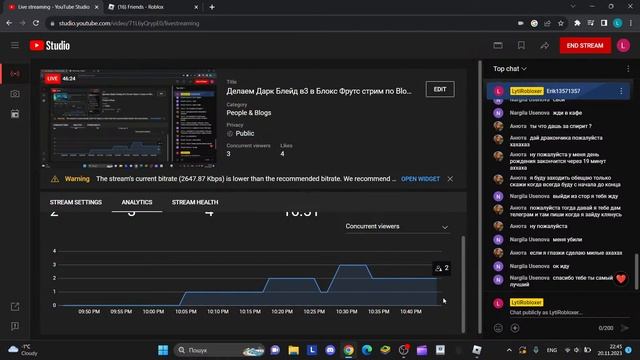Screen dimensions: 640x360
Task: Open options for pinned Erik13571357 message
Action: (x=621, y=91)
